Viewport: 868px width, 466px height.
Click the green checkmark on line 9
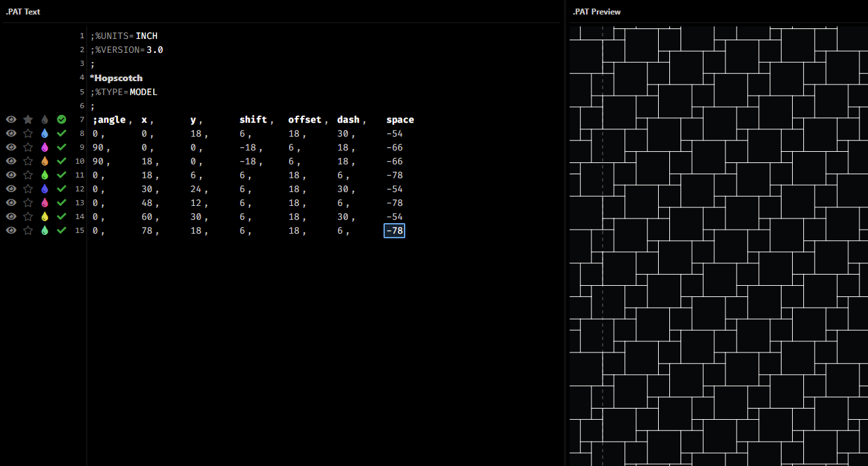click(x=61, y=147)
